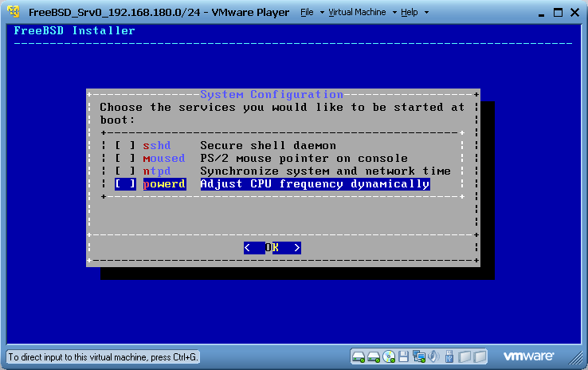
Task: Click the second hard disk device icon
Action: click(x=374, y=357)
